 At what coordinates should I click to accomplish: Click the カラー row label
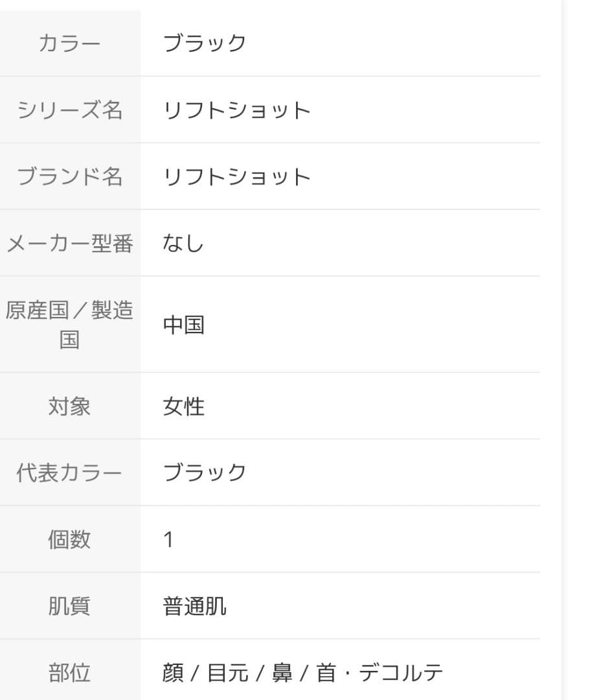point(69,43)
